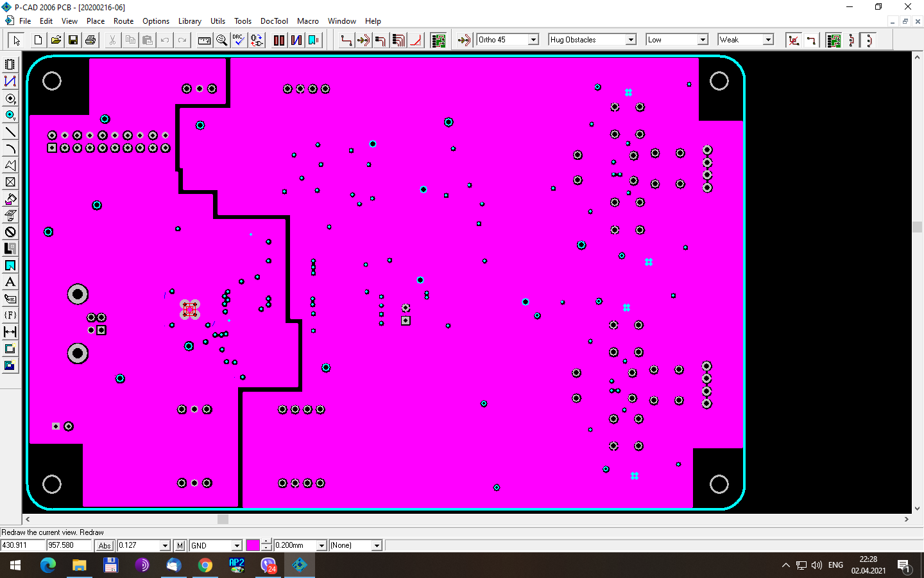Screen dimensions: 924x578
Task: Select the arrow pointer tool
Action: (16, 40)
